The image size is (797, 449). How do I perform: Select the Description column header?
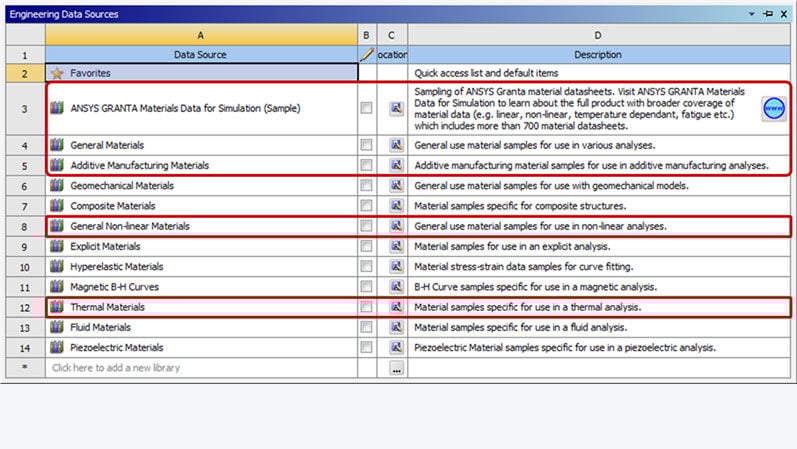tap(597, 54)
